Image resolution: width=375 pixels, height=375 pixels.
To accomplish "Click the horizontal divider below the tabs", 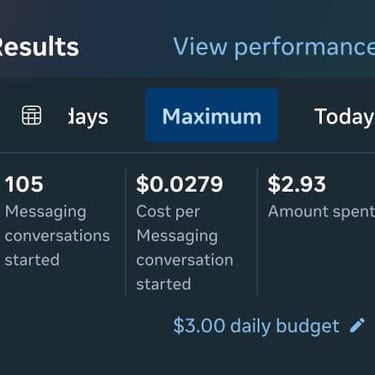I will pyautogui.click(x=187, y=153).
